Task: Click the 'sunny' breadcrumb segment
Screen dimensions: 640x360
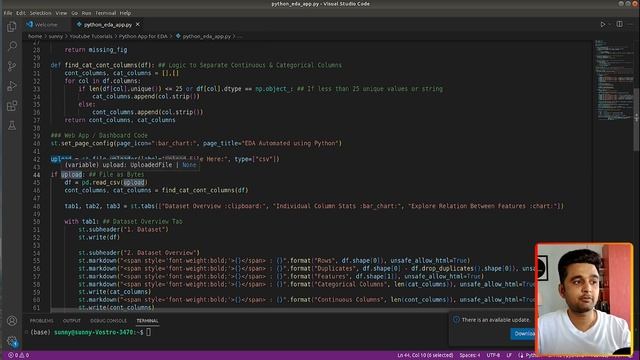Action: tap(56, 36)
